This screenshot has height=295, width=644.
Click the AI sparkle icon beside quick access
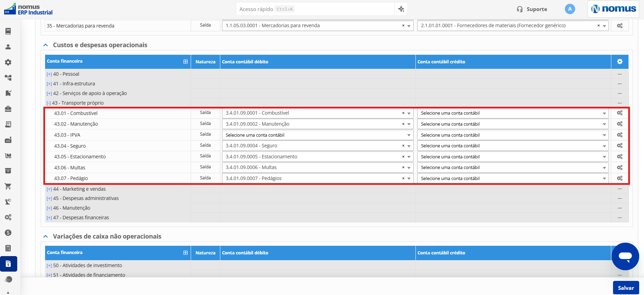(x=401, y=9)
